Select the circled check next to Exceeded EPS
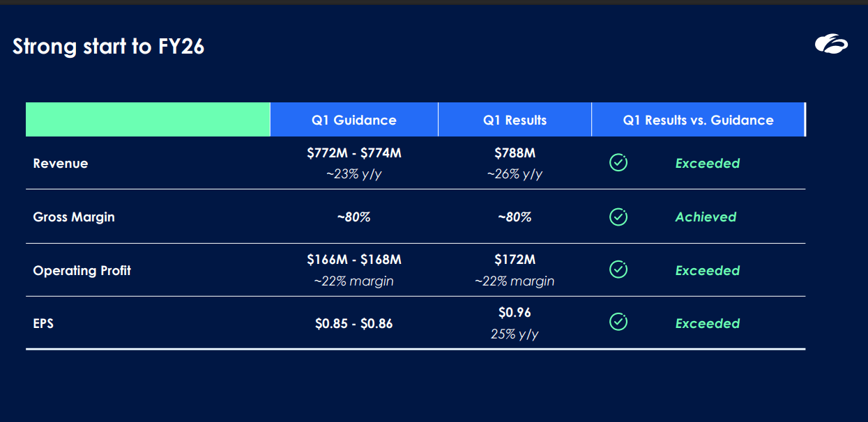 click(618, 322)
